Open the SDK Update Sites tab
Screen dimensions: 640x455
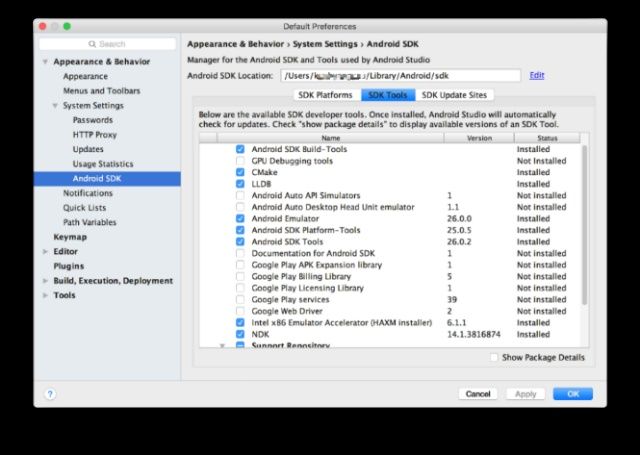454,95
